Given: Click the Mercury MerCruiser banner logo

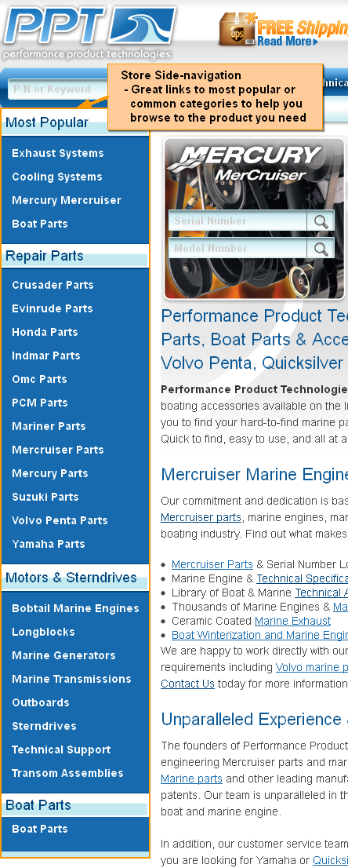Looking at the screenshot, I should tap(244, 162).
